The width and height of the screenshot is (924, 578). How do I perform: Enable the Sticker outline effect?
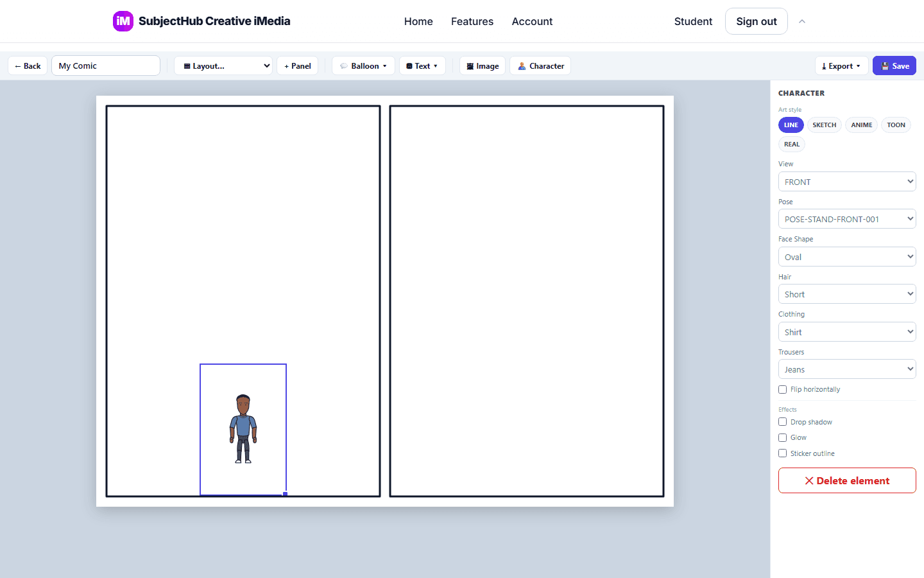[x=782, y=453]
